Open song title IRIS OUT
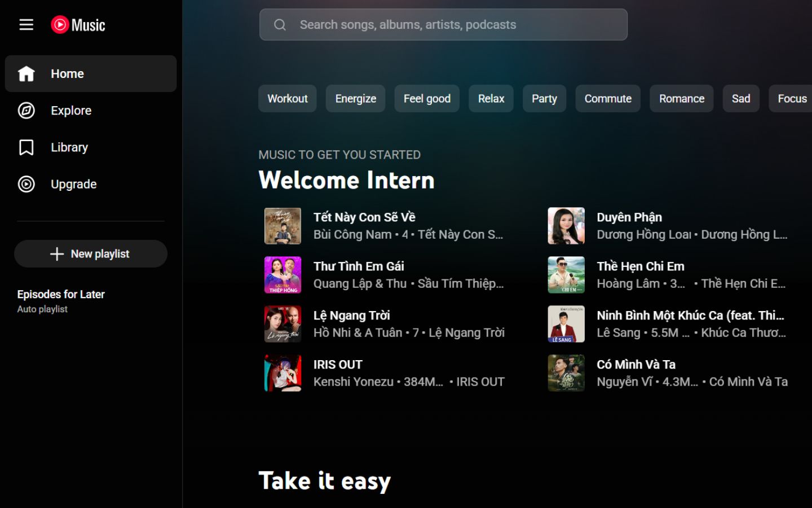Image resolution: width=812 pixels, height=508 pixels. point(338,365)
